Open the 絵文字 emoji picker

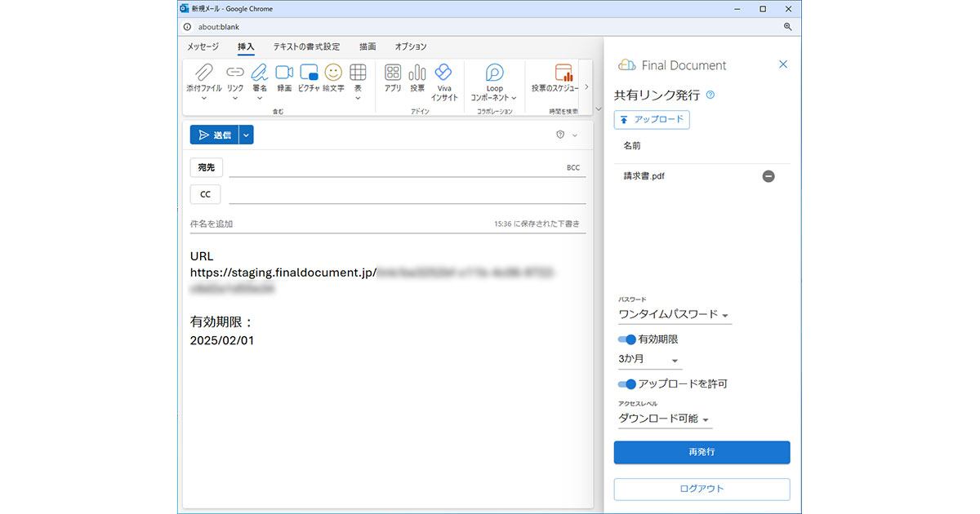coord(333,73)
